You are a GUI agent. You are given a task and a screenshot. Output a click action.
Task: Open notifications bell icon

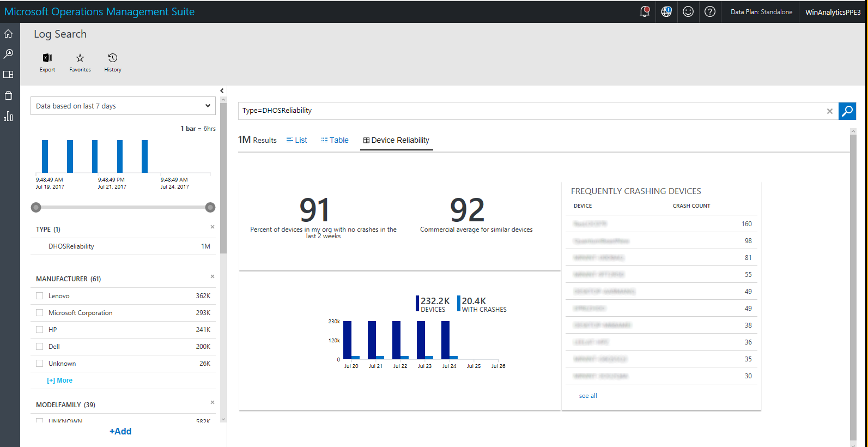tap(645, 11)
